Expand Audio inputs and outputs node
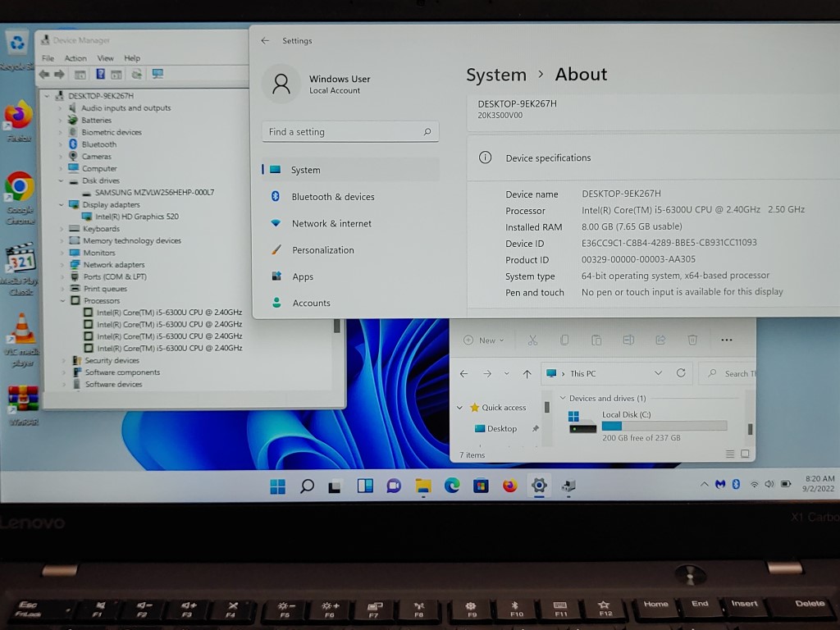 [x=59, y=108]
